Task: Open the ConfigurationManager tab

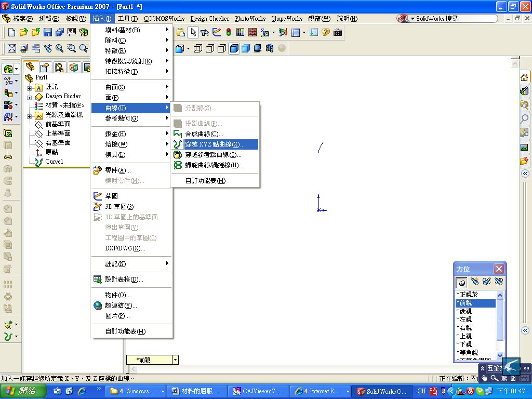Action: coord(59,68)
